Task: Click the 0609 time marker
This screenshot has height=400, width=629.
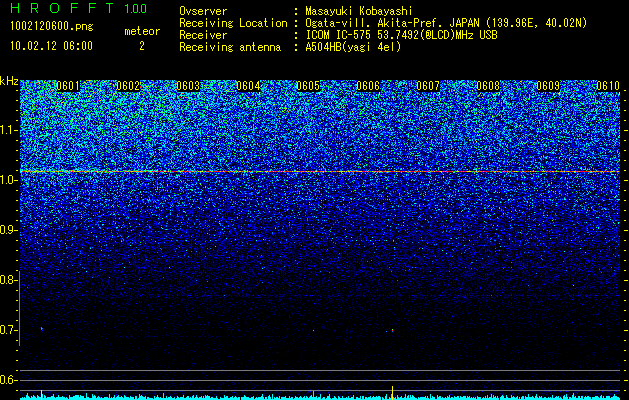Action: [x=548, y=86]
